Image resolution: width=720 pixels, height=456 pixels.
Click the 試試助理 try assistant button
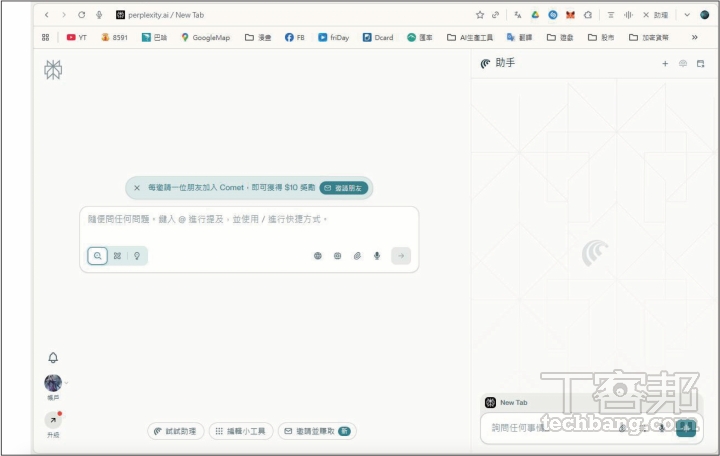tap(175, 431)
